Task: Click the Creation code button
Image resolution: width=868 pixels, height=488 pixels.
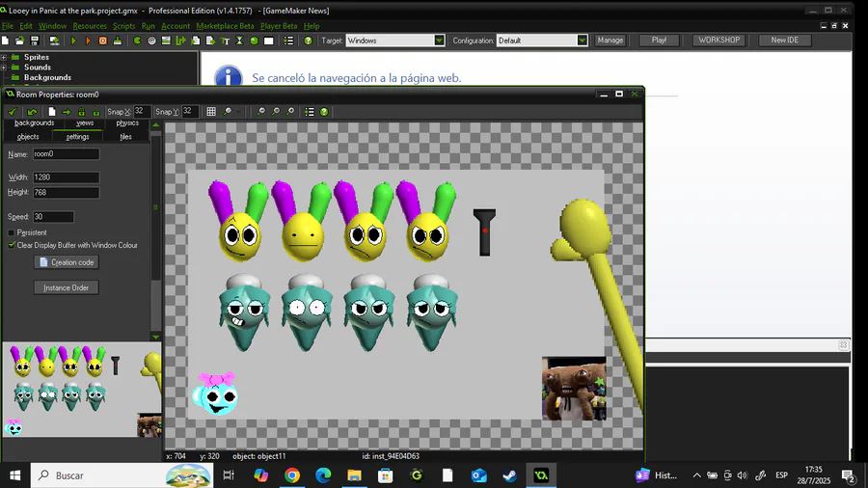Action: click(67, 262)
